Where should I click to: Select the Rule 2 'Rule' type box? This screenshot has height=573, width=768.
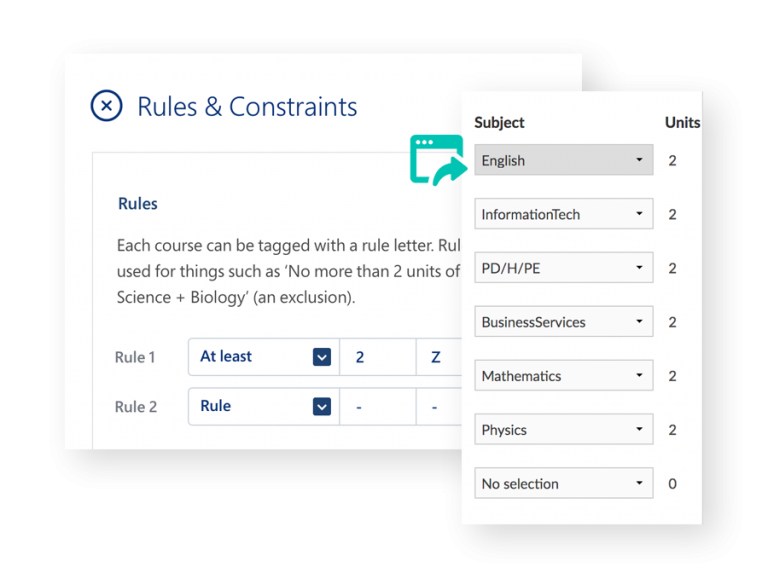click(250, 407)
